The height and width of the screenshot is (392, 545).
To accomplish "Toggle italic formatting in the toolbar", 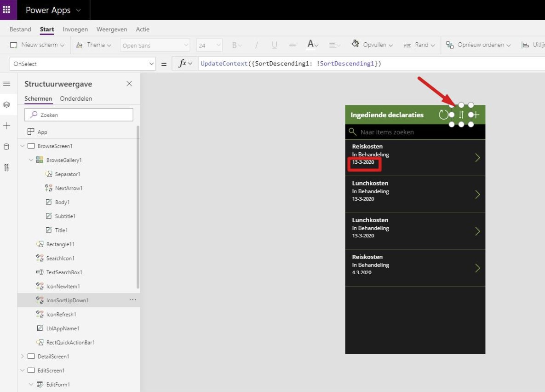I will [256, 44].
